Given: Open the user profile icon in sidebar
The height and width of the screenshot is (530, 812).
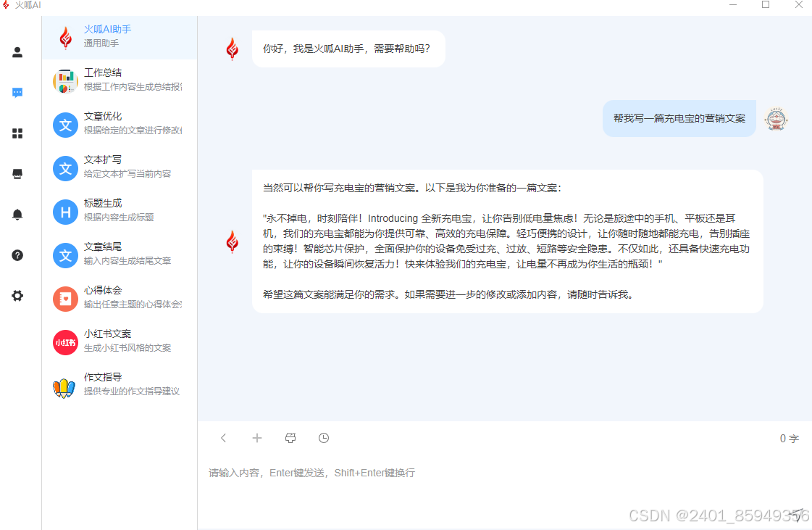Looking at the screenshot, I should [17, 52].
